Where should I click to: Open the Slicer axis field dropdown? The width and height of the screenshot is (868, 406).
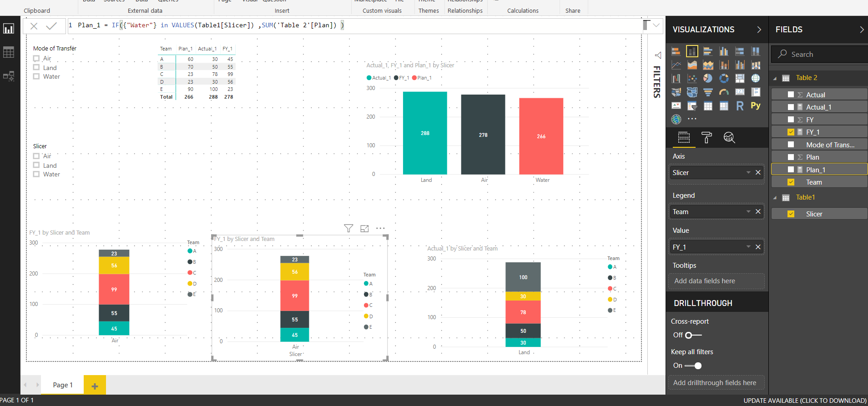pos(748,172)
